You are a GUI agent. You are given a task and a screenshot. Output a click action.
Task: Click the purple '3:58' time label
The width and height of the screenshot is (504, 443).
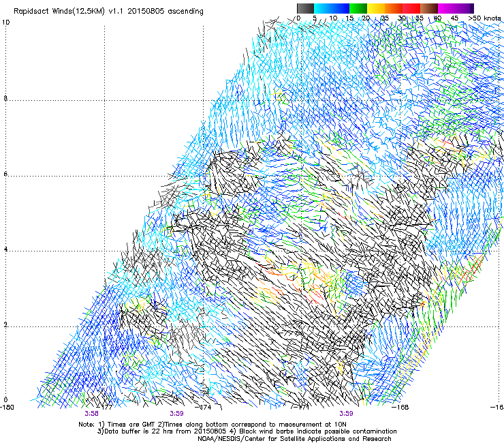click(92, 414)
